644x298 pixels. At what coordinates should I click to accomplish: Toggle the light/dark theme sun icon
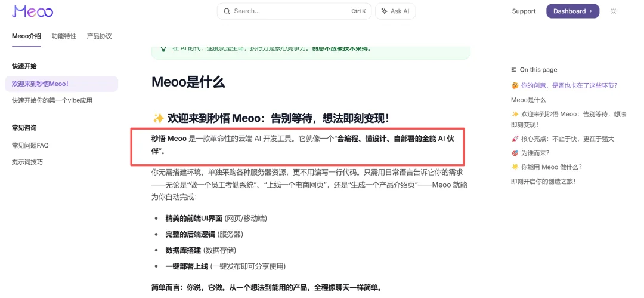(614, 11)
